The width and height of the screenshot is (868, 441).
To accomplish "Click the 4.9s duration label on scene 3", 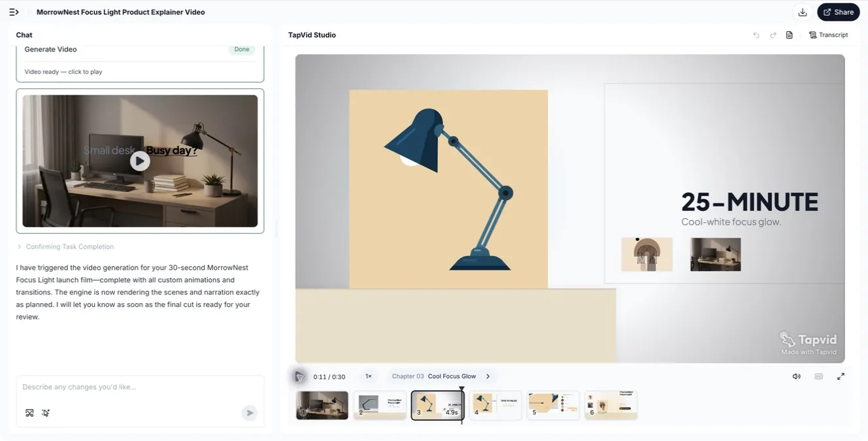I will (x=452, y=412).
